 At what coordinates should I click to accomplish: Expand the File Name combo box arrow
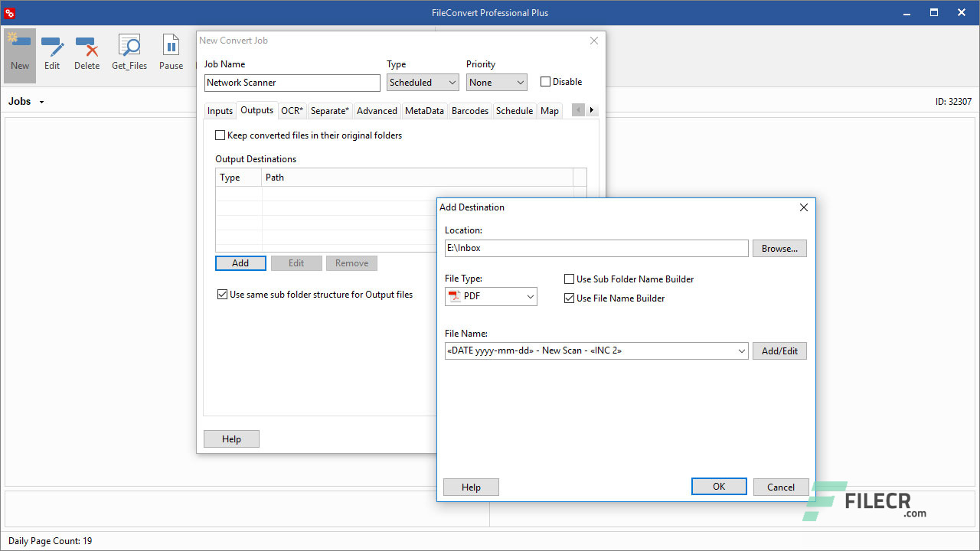741,351
